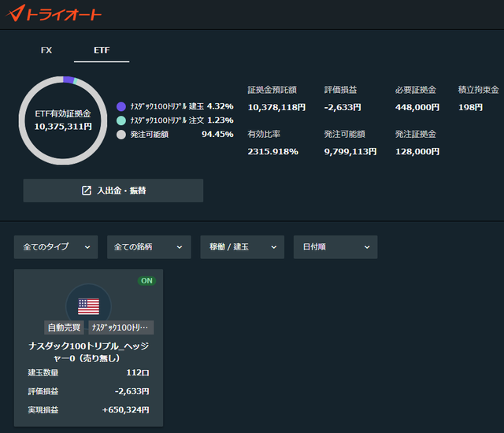Click the 94.45% legend percentage

(x=217, y=134)
